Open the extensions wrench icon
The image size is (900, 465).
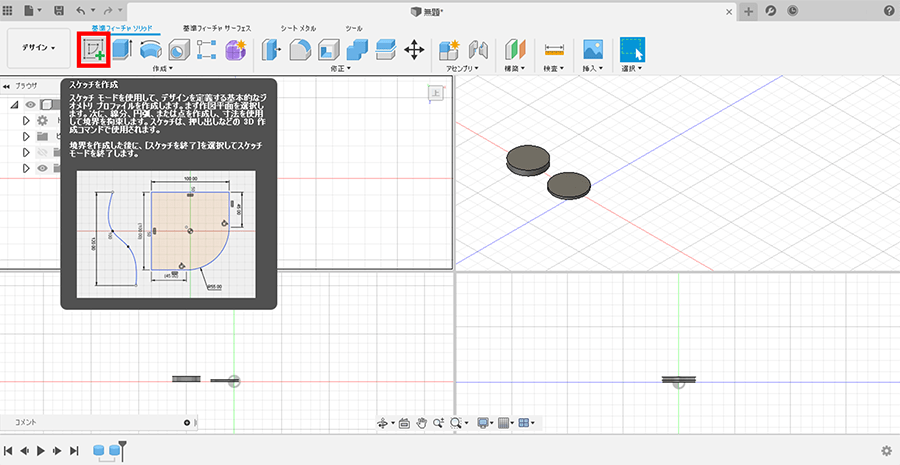(772, 10)
